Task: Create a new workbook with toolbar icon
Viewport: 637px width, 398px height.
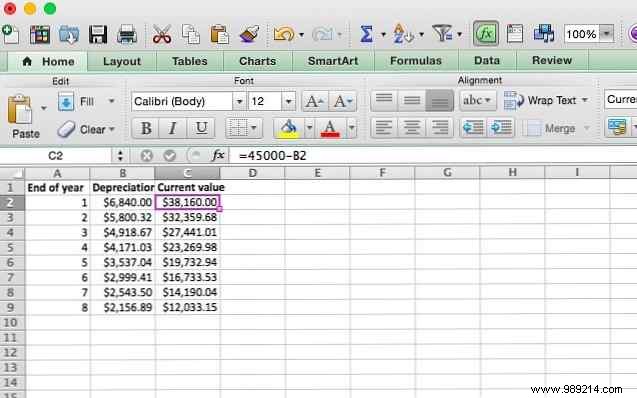Action: [10, 34]
